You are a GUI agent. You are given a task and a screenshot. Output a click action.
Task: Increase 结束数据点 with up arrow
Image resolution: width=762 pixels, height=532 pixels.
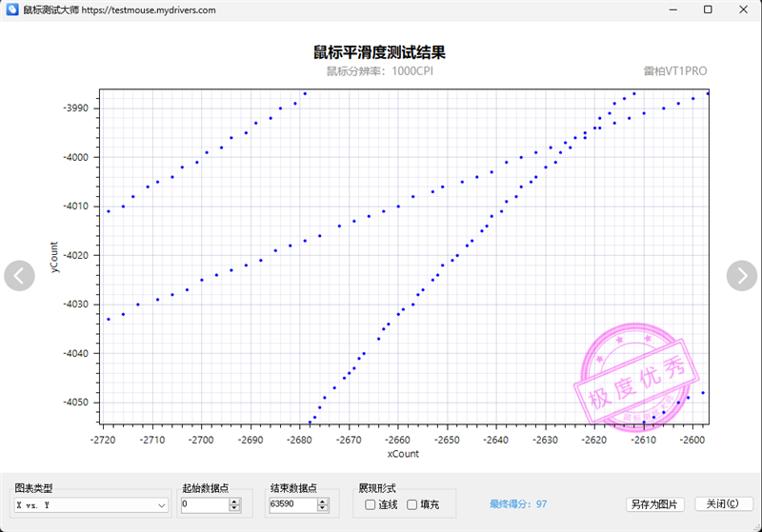(323, 502)
